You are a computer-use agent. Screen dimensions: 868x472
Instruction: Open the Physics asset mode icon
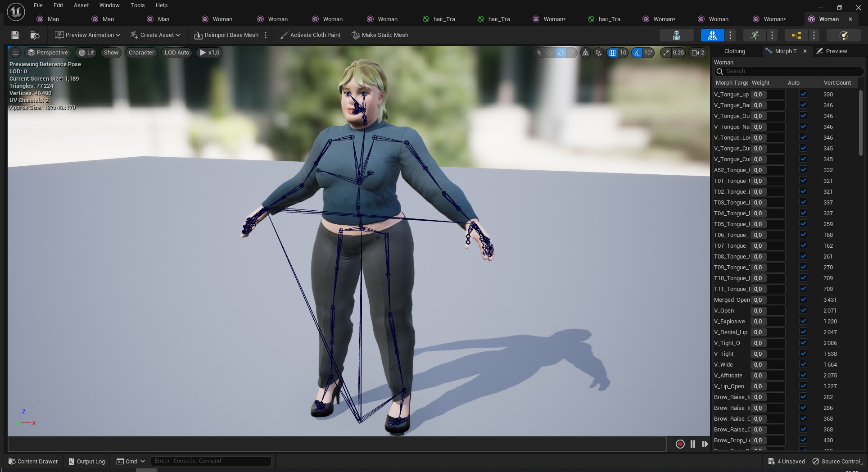[844, 35]
